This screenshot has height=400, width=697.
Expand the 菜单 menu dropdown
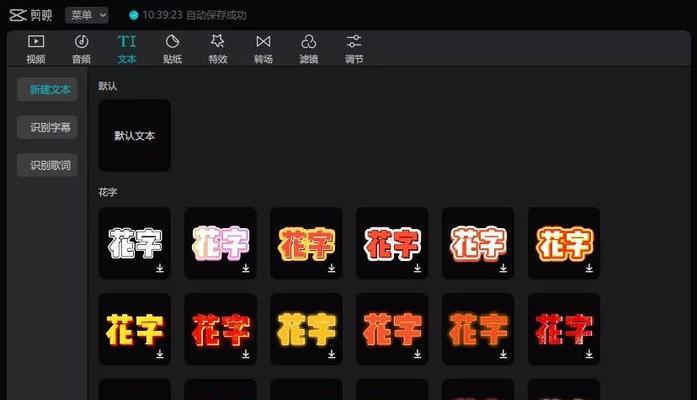pyautogui.click(x=87, y=15)
